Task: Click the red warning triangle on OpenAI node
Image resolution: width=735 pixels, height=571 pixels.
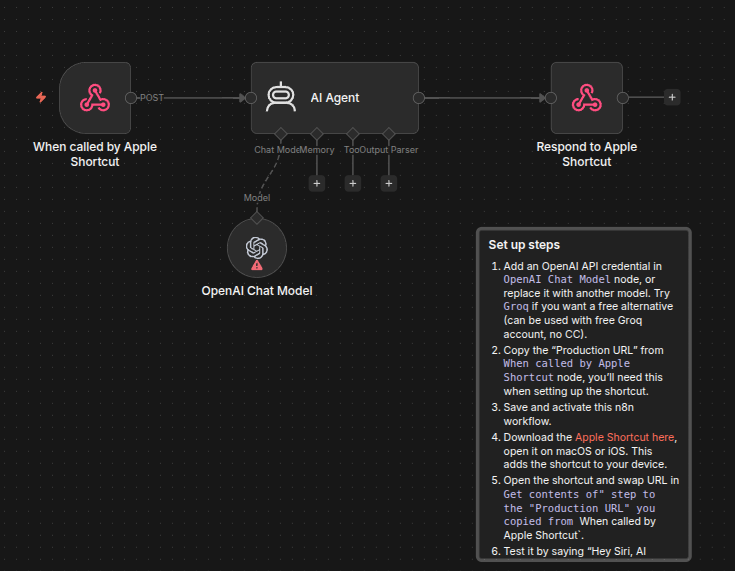Action: (257, 265)
